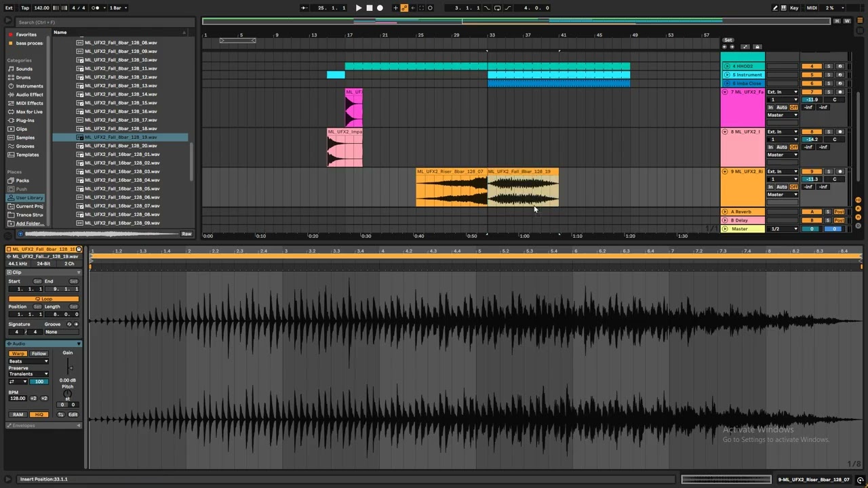This screenshot has width=868, height=488.
Task: Click the Ext sync button
Action: point(9,8)
